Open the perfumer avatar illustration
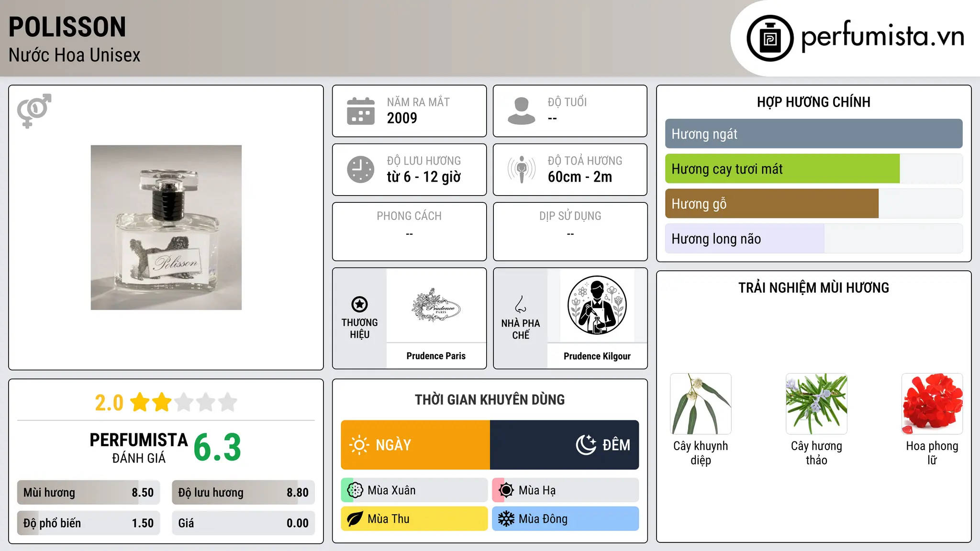 click(597, 305)
